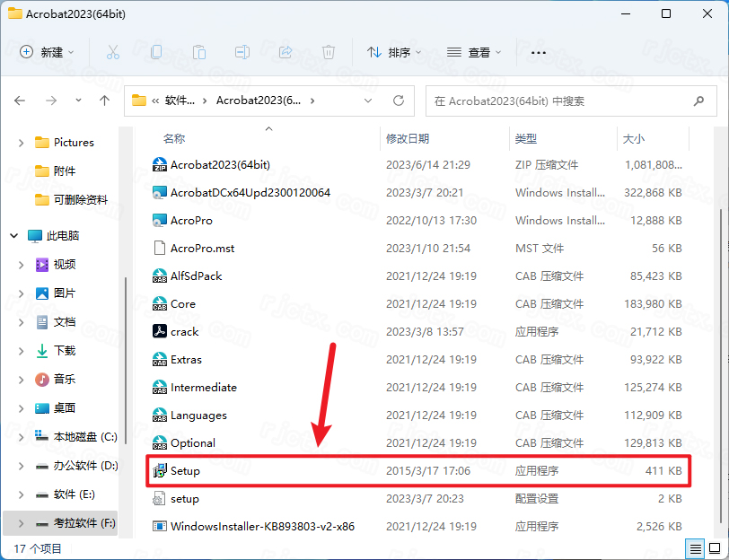729x560 pixels.
Task: Select the Core CAB file icon
Action: 160,304
